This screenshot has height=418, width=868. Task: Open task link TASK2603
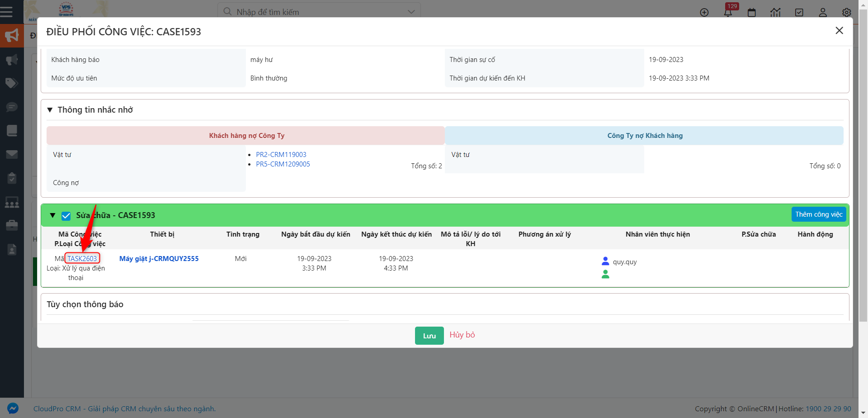82,258
